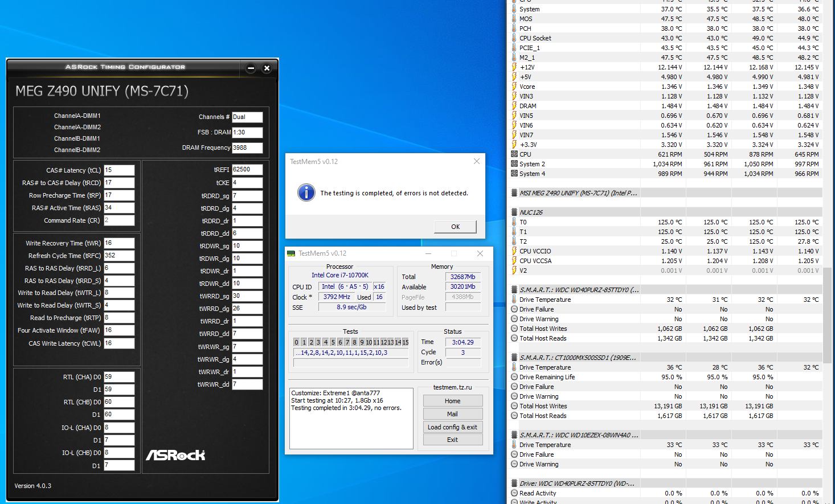Click the ChannelA-DIMM1 label

(77, 116)
